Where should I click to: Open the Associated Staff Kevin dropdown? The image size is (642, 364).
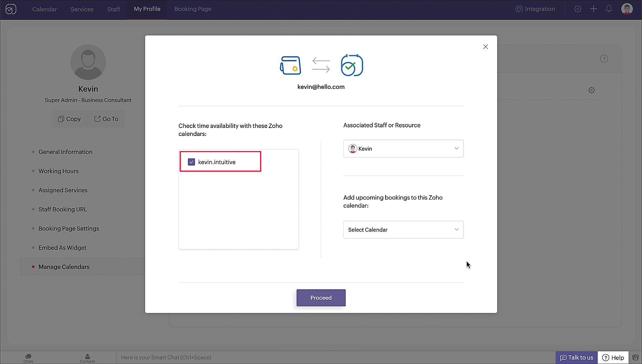403,148
